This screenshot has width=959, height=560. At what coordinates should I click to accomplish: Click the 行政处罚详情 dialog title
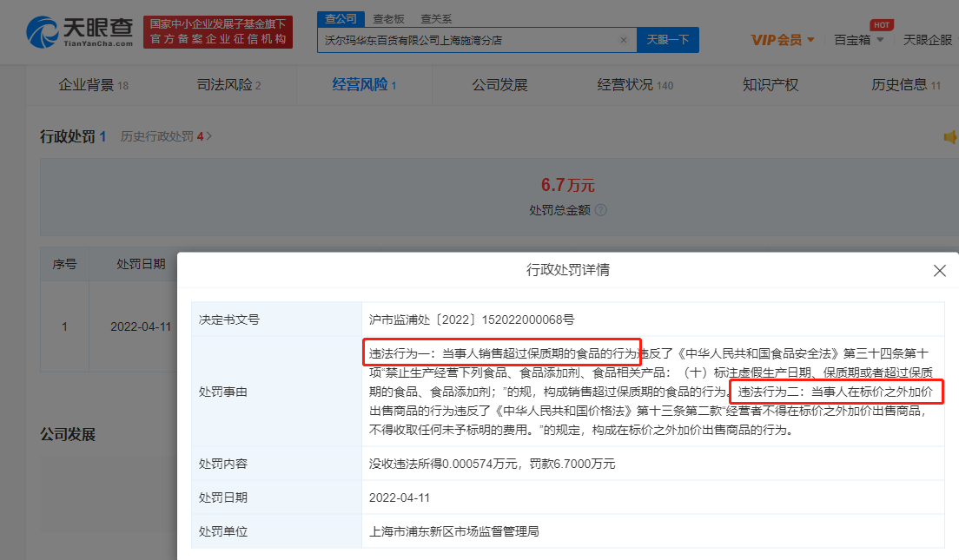tap(567, 270)
